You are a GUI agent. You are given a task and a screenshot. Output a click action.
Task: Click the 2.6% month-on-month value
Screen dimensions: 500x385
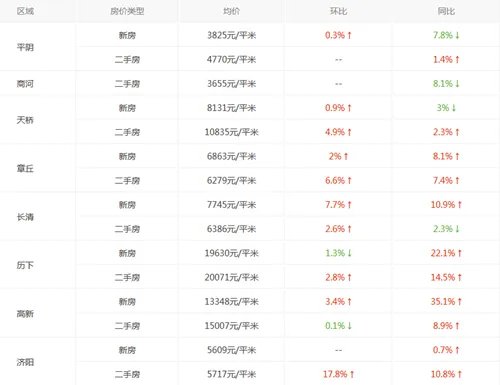pyautogui.click(x=338, y=229)
